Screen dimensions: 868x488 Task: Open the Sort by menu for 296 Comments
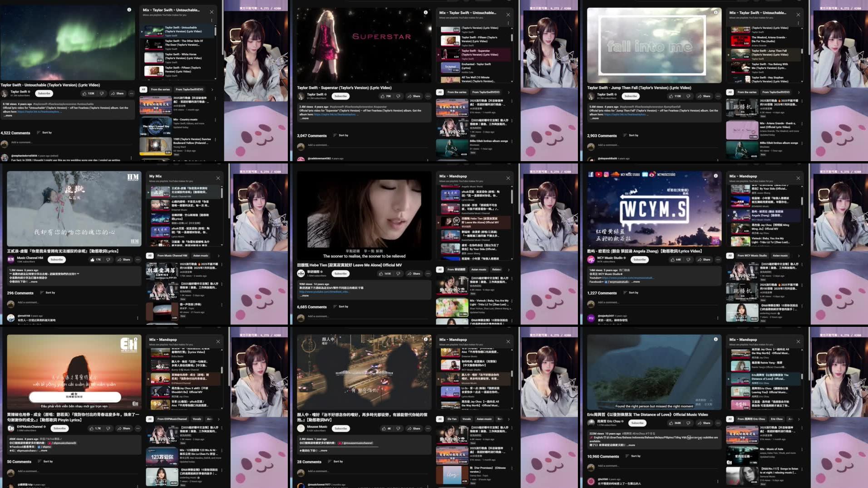pyautogui.click(x=48, y=292)
